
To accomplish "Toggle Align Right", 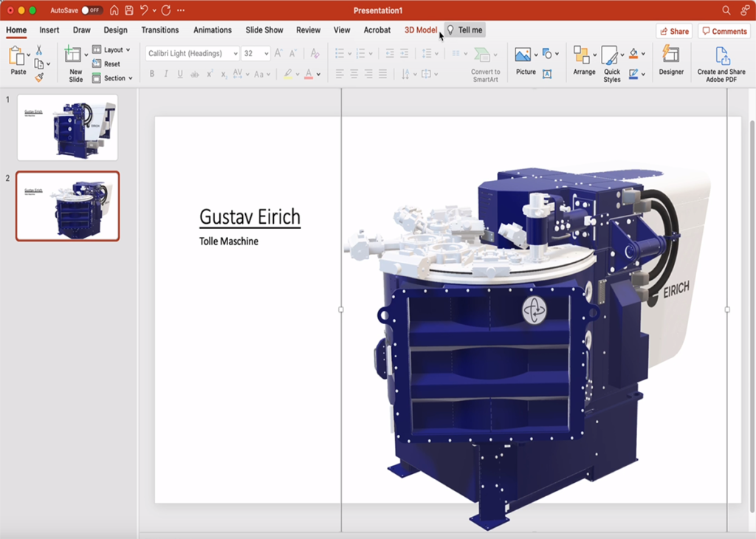I will (x=368, y=74).
